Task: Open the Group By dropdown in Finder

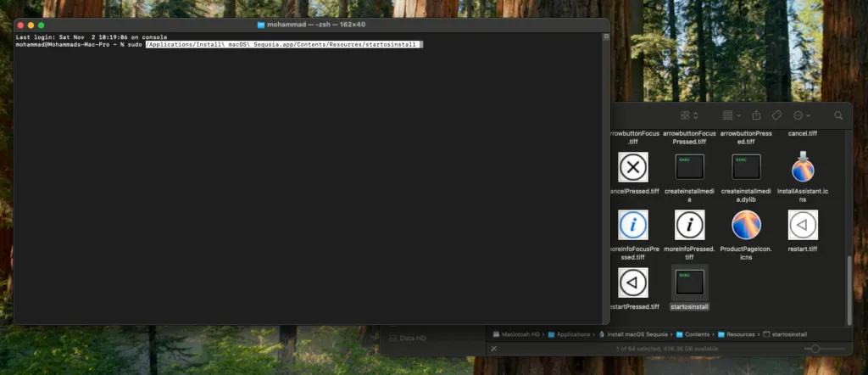Action: [x=732, y=115]
